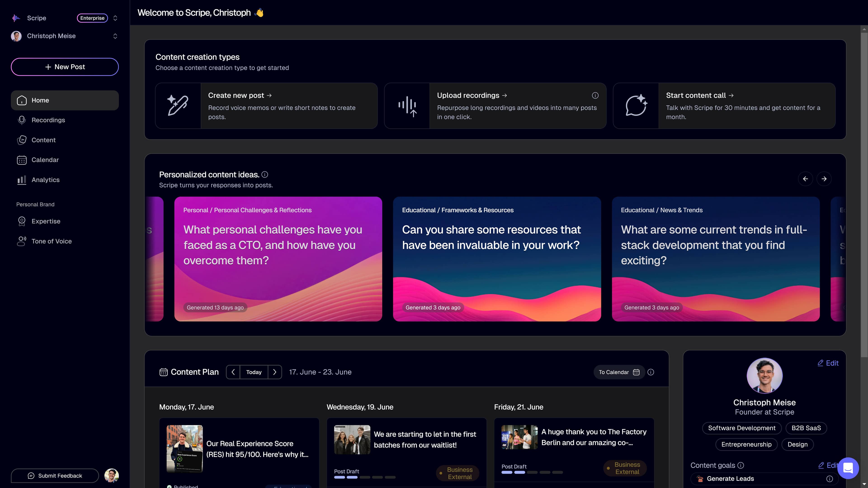Open the Calendar menu item
Viewport: 868px width, 488px height.
(x=45, y=160)
